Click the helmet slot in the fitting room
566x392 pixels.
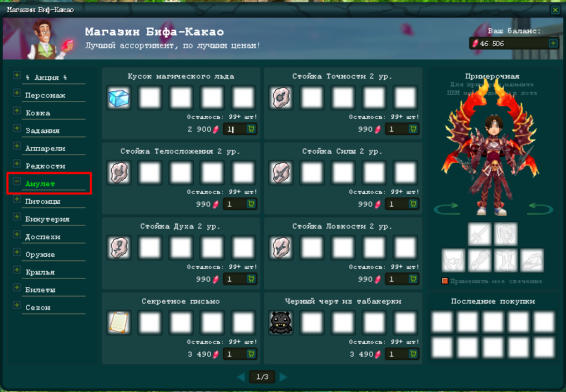[x=454, y=260]
